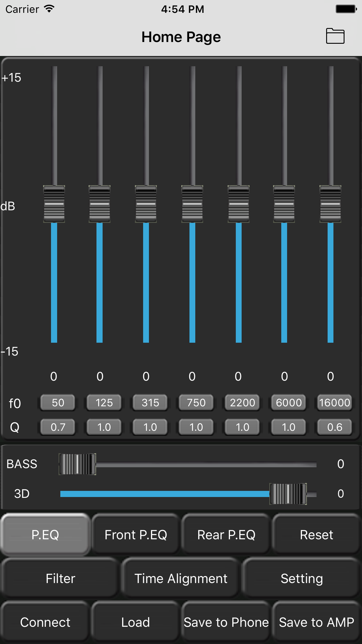Open Time Alignment page
362x644 pixels.
point(181,578)
